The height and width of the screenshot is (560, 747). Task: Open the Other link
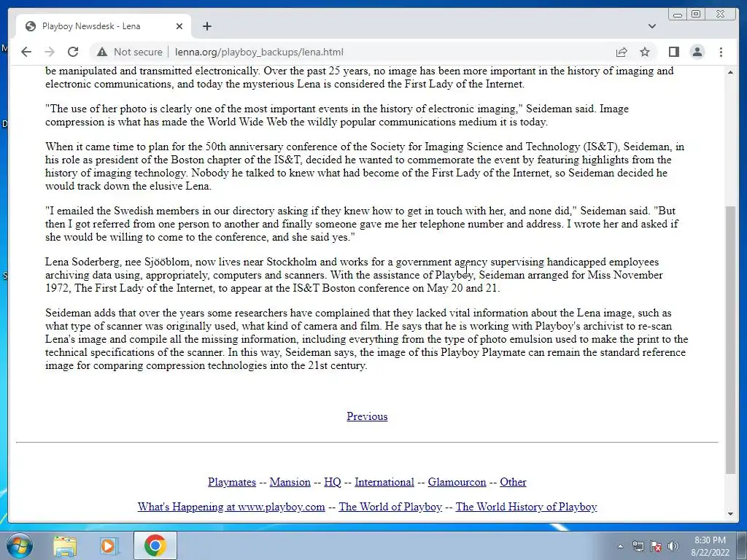pyautogui.click(x=513, y=482)
